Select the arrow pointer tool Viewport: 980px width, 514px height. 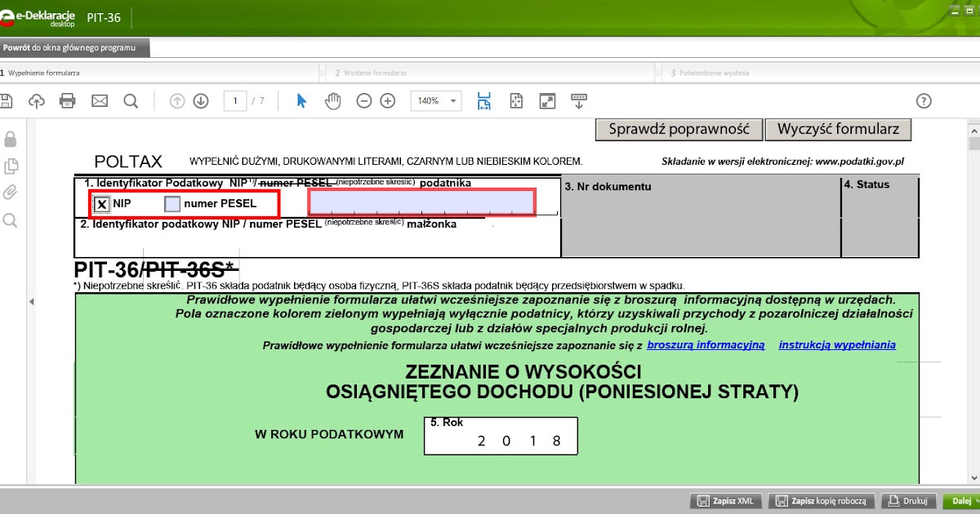(x=301, y=100)
